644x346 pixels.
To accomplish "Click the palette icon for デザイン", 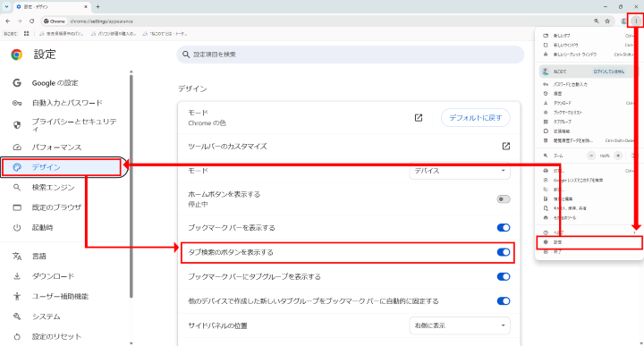I will [17, 167].
